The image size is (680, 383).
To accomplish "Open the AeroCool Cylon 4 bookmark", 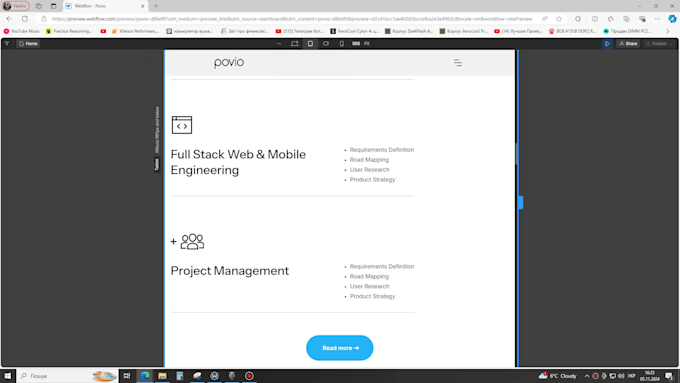I will 355,31.
